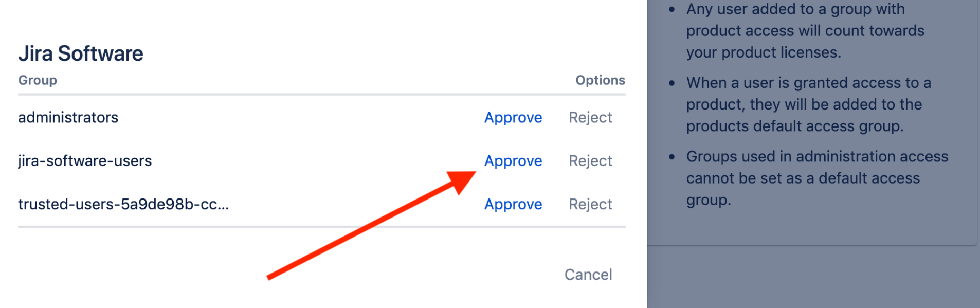Click the note about product licenses
The image size is (980, 308).
coord(805,31)
